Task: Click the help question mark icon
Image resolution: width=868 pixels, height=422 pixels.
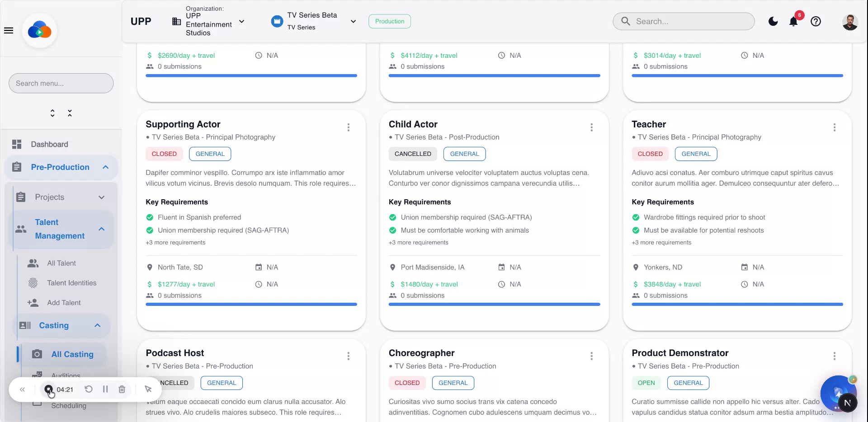Action: coord(816,21)
